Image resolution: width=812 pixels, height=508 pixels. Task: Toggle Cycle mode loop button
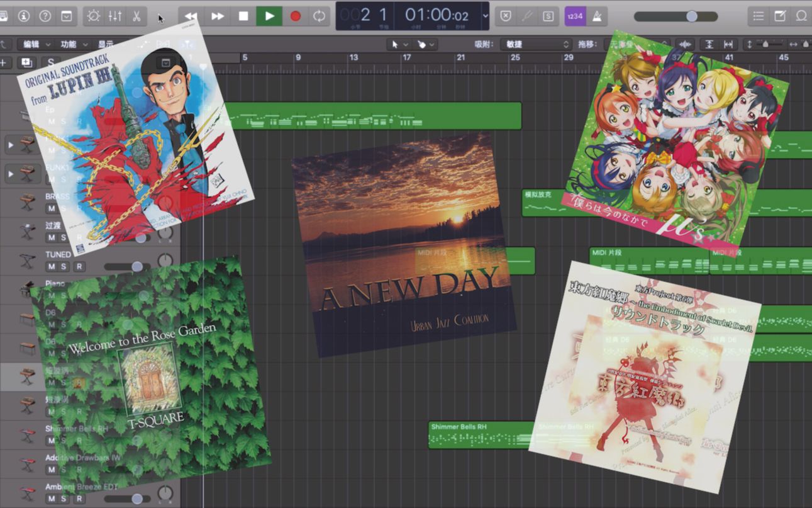[x=320, y=16]
